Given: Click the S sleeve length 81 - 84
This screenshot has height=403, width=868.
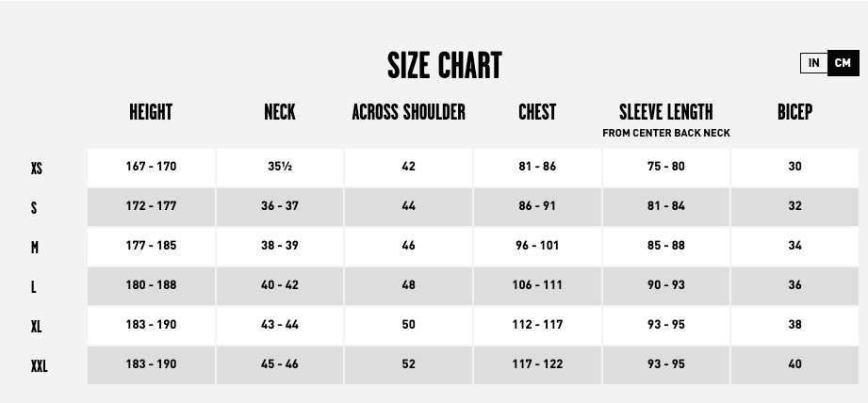Looking at the screenshot, I should click(x=665, y=206).
